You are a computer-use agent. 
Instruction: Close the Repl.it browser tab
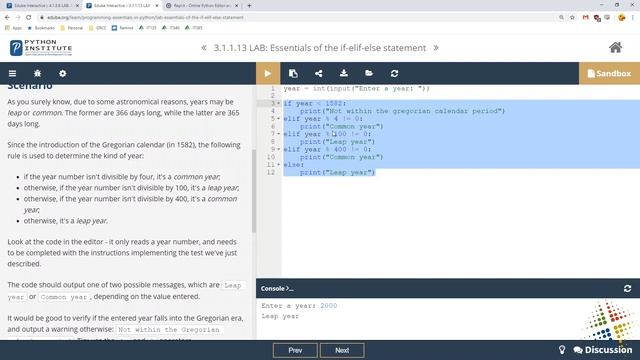coord(237,6)
